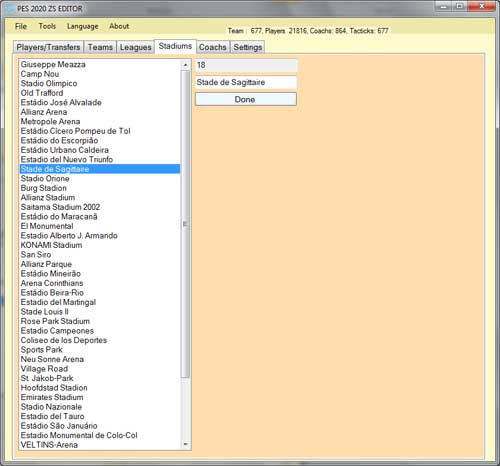The width and height of the screenshot is (500, 466).
Task: Open the About menu
Action: (119, 26)
